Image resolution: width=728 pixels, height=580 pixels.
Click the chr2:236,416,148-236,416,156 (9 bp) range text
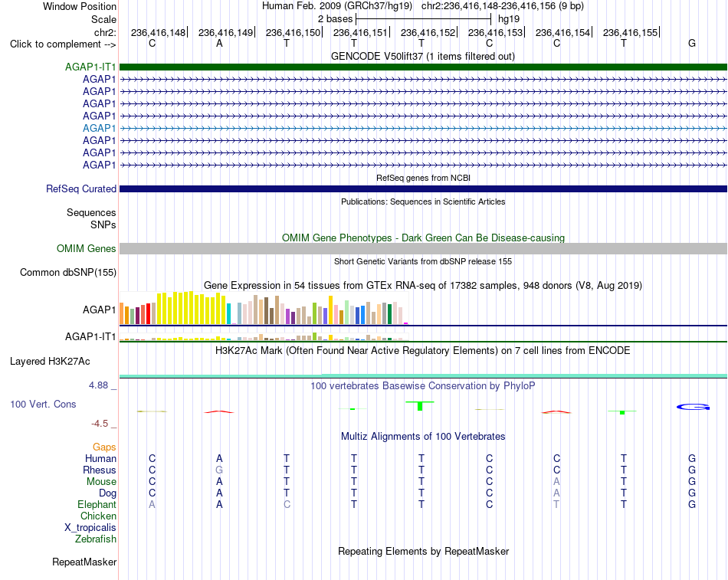pos(503,6)
